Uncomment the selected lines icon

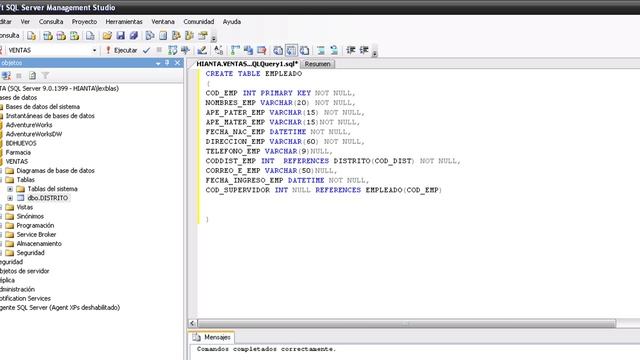coord(334,50)
